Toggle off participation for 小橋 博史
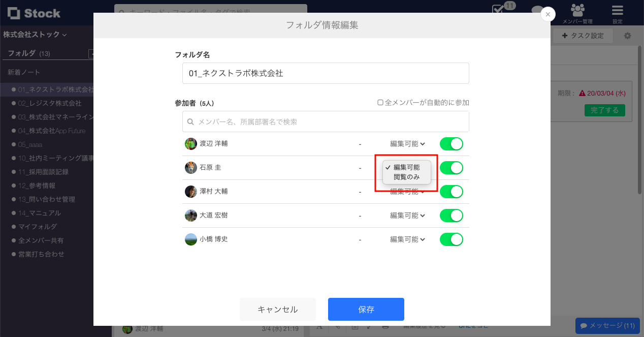 coord(452,239)
